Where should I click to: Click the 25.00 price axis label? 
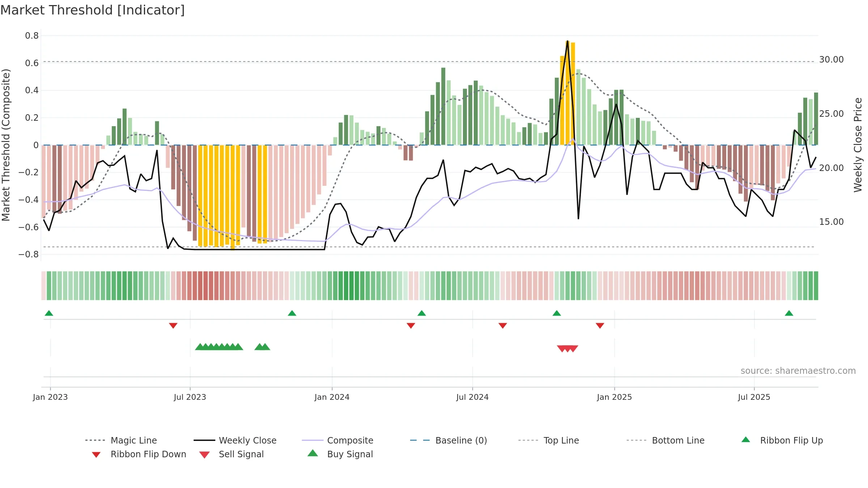pos(831,114)
